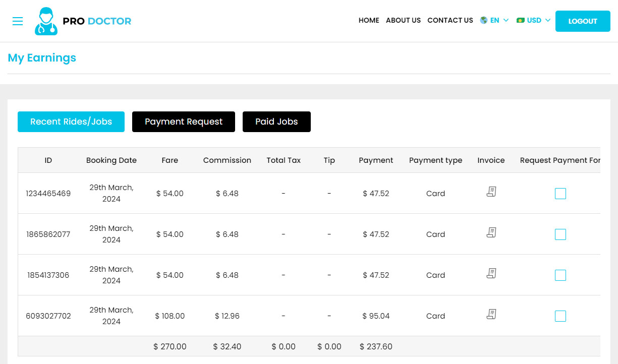Select the Recent Rides/Jobs tab

tap(71, 122)
